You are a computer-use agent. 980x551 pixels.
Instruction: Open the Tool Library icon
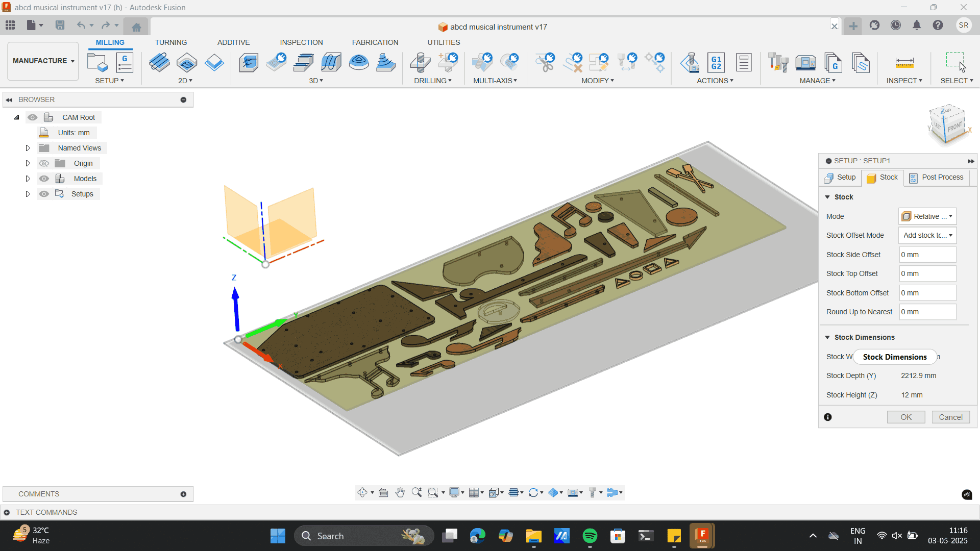coord(778,62)
